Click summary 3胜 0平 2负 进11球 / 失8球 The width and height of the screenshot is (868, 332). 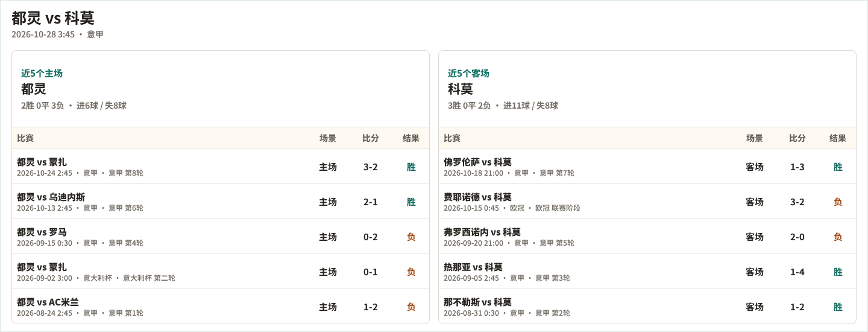click(x=503, y=106)
